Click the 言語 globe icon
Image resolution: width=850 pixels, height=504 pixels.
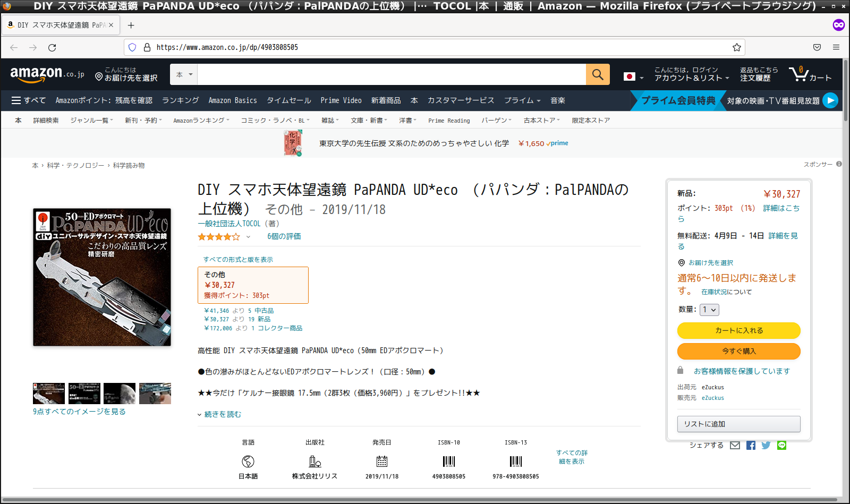[x=248, y=461]
